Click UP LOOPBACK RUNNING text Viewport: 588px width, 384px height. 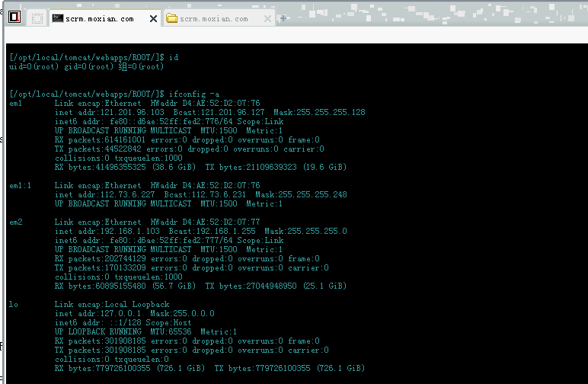click(x=98, y=332)
